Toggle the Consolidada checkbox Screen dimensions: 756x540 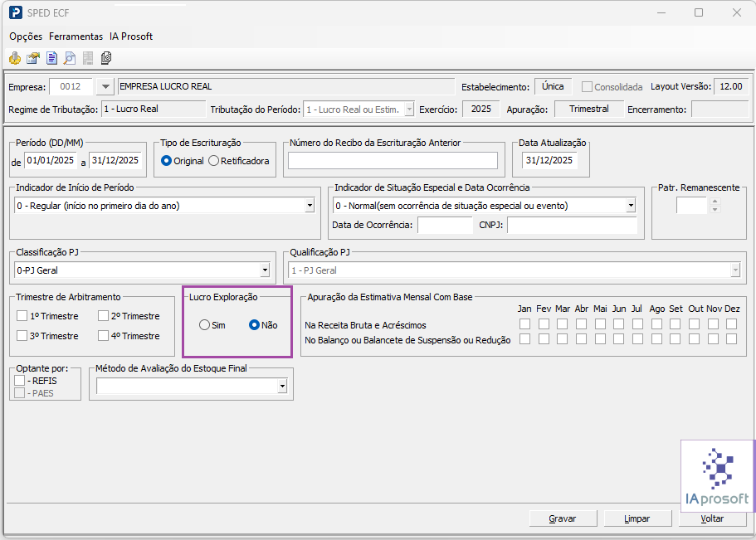(587, 87)
